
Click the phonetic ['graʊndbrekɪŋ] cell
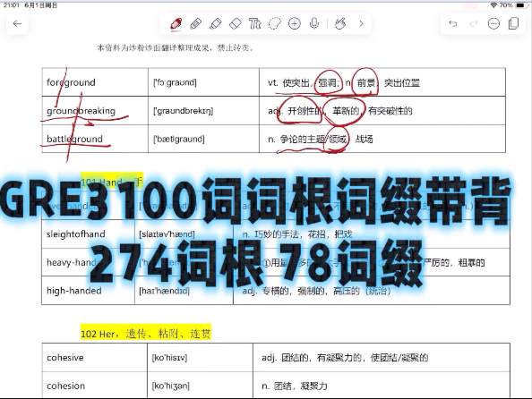[x=203, y=111]
